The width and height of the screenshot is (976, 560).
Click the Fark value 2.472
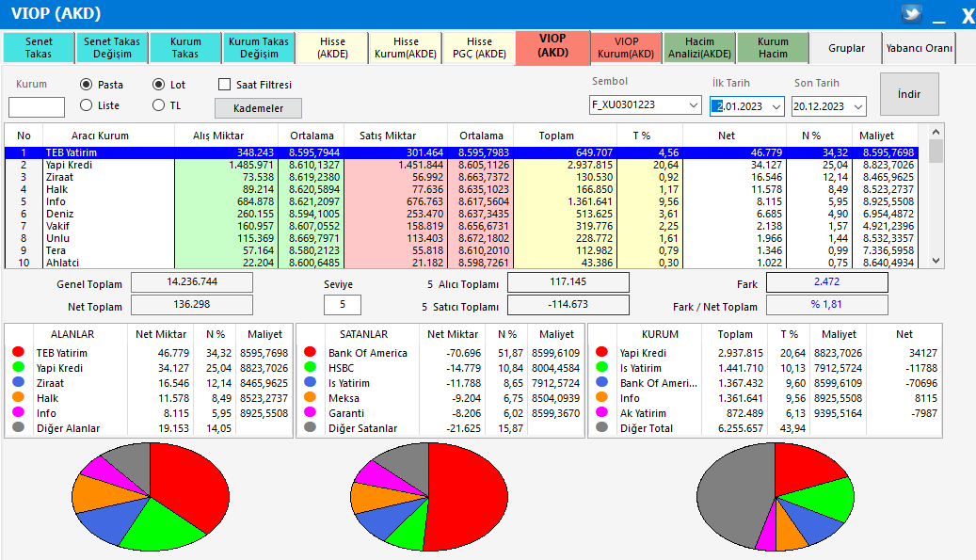pos(826,281)
